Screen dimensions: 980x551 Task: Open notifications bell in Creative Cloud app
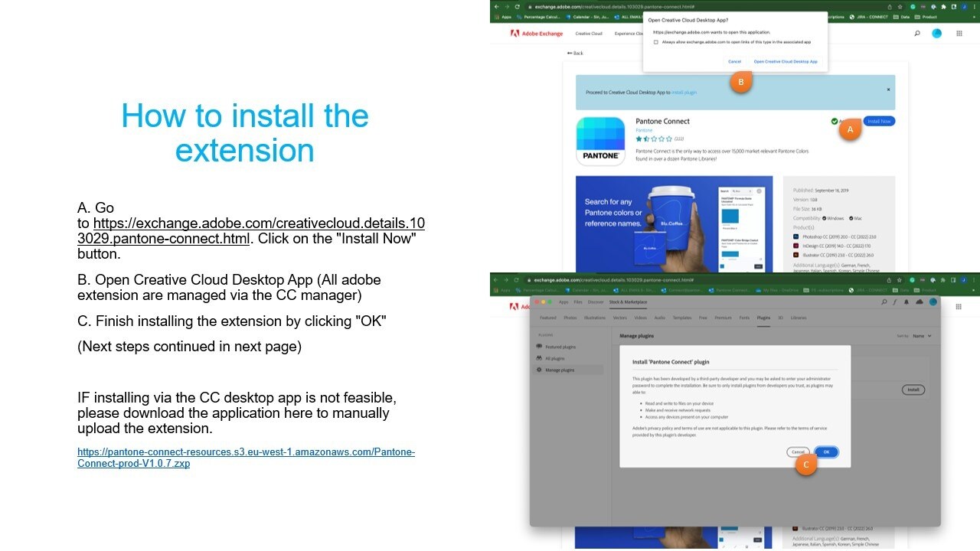pos(906,302)
